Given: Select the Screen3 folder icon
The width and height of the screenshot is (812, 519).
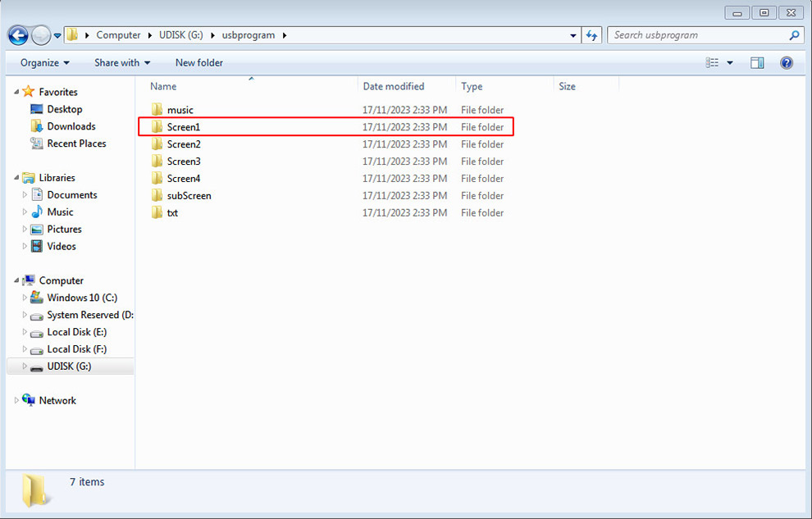Looking at the screenshot, I should coord(157,161).
